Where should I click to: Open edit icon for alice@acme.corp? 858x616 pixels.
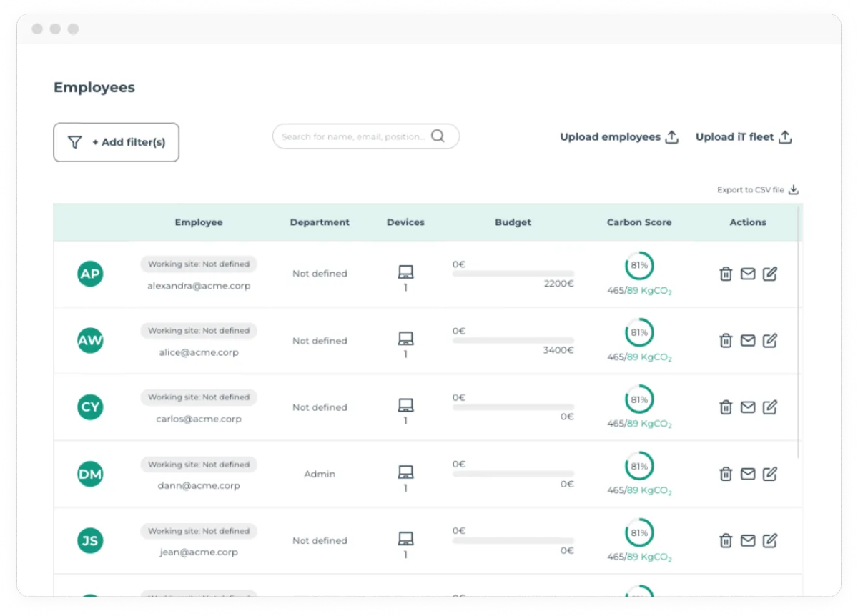pyautogui.click(x=770, y=341)
